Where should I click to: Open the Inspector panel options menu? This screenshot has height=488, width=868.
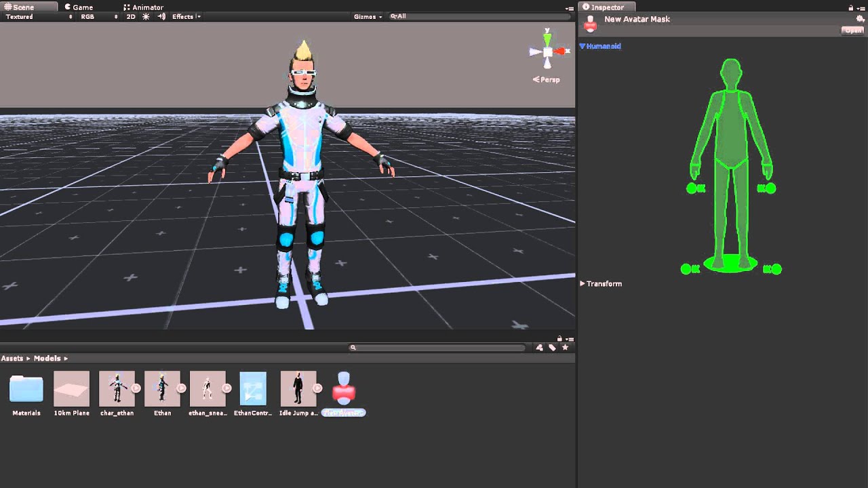[861, 7]
